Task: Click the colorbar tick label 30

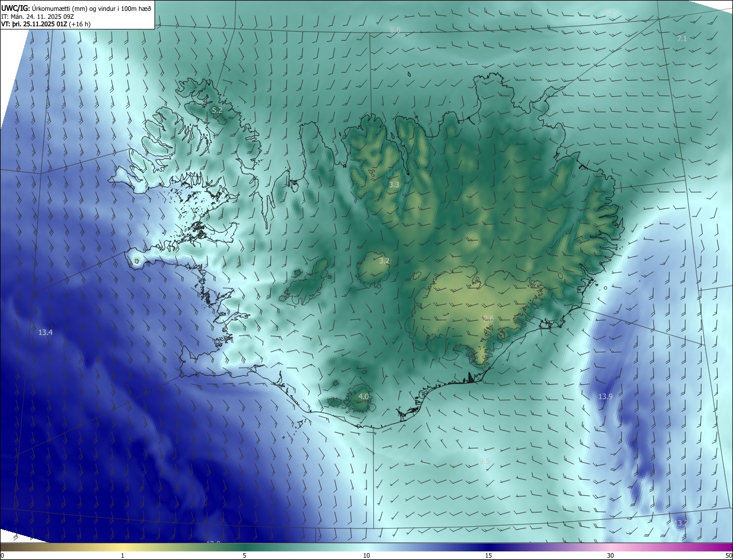Action: (x=610, y=555)
